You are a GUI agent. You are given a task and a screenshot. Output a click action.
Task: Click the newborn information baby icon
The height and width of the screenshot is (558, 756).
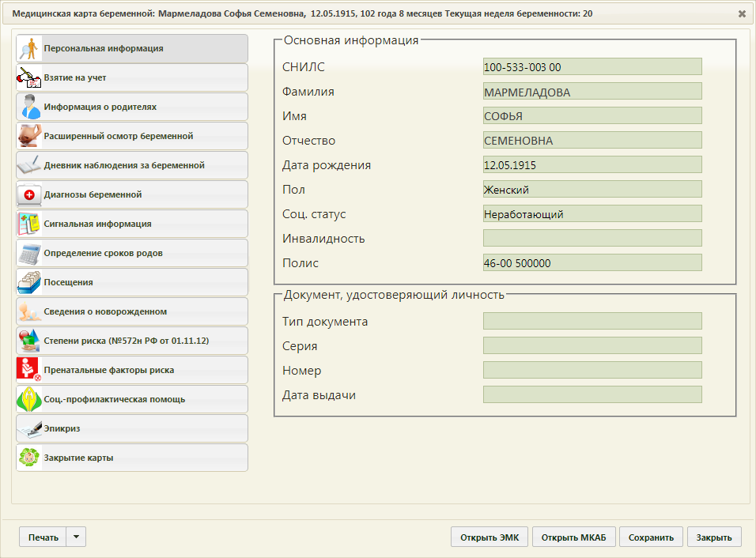(x=29, y=311)
